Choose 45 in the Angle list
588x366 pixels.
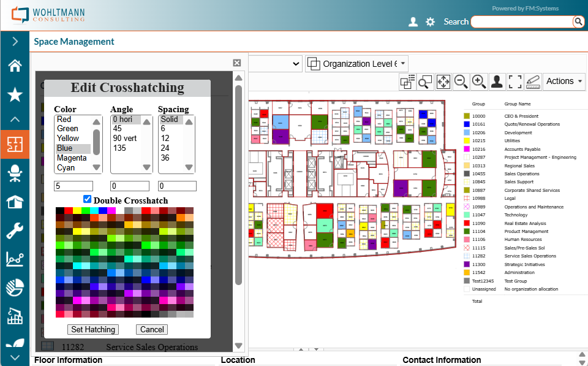pyautogui.click(x=118, y=129)
